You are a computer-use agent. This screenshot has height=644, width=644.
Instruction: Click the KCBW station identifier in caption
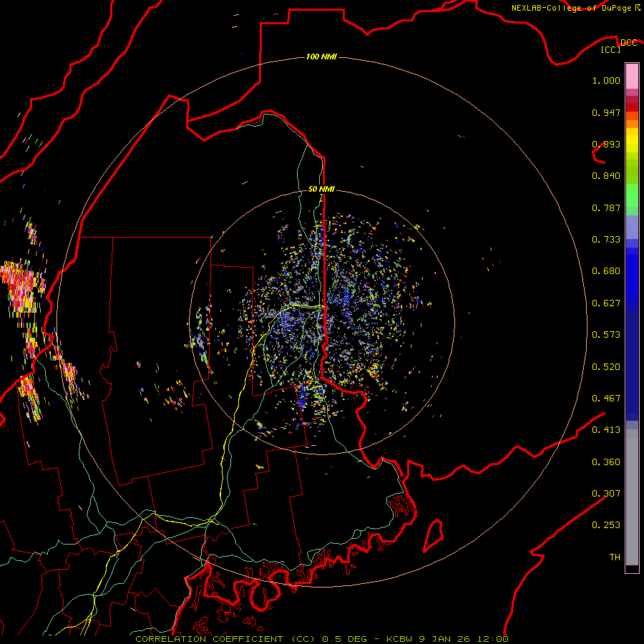pyautogui.click(x=401, y=639)
